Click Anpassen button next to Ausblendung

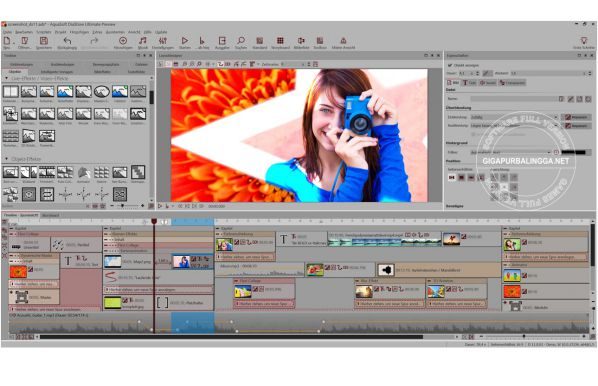[576, 125]
